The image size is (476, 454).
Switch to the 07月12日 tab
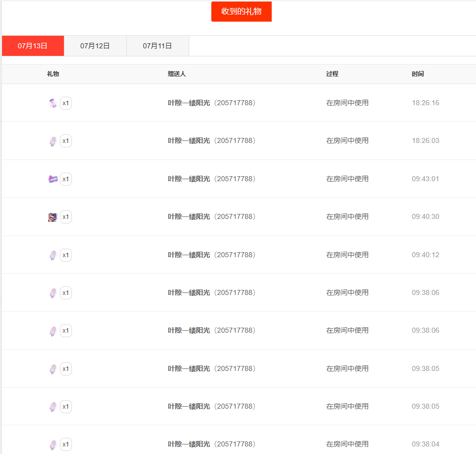point(95,46)
